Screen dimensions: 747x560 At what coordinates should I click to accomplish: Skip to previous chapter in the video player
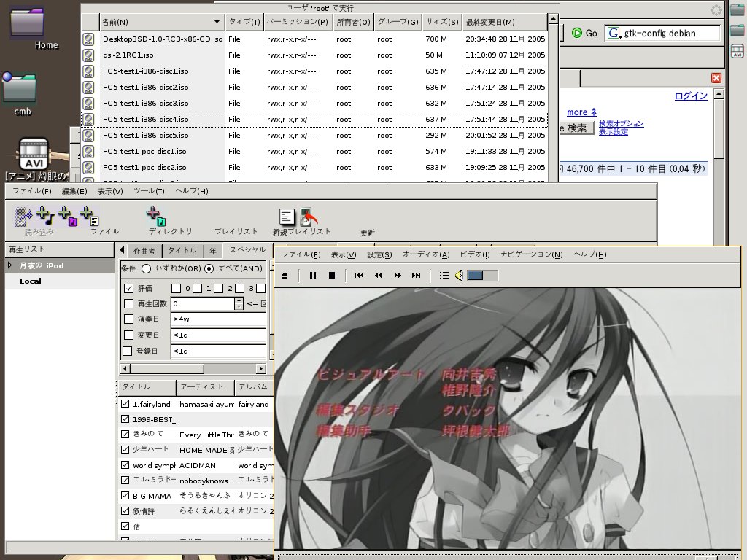[x=359, y=275]
